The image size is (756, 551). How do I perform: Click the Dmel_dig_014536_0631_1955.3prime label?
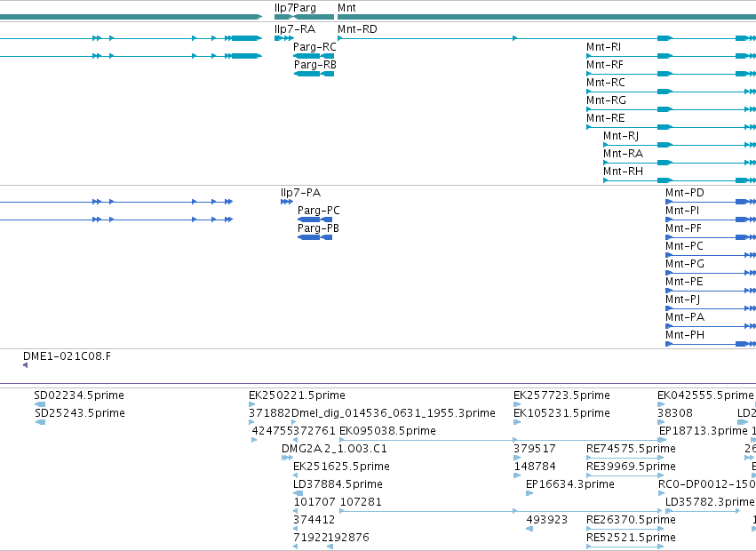click(394, 413)
